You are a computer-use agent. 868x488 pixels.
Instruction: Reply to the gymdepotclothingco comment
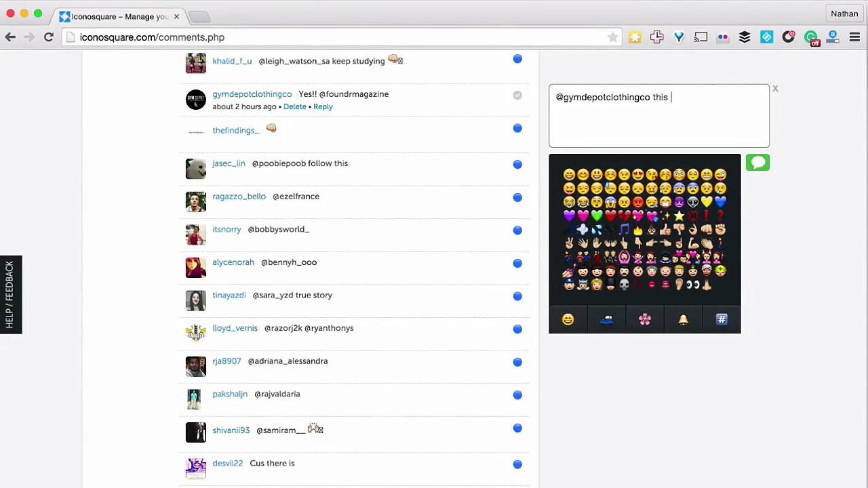click(x=323, y=106)
